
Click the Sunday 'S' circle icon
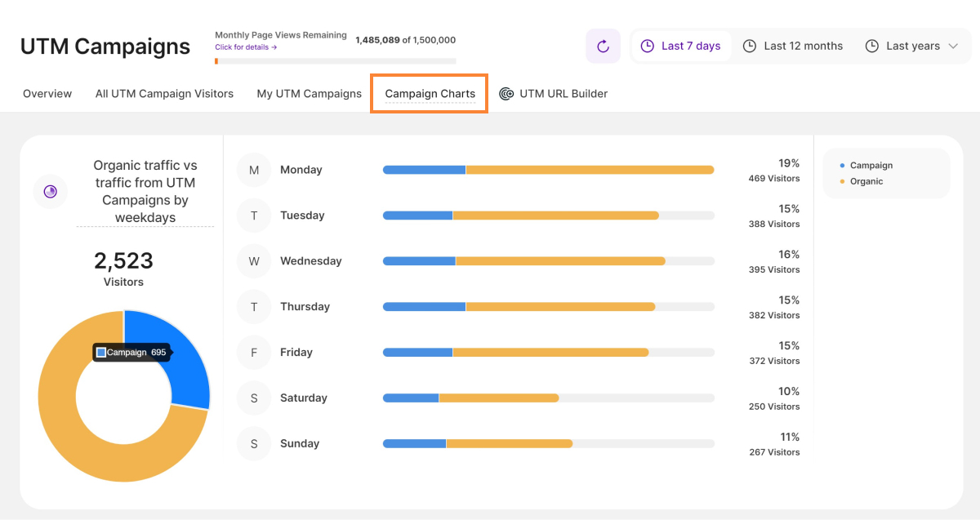point(254,444)
